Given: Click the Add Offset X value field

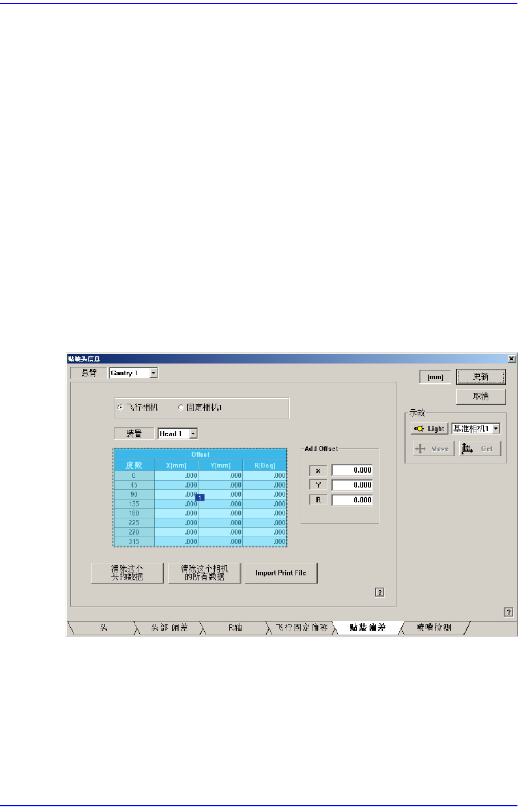Looking at the screenshot, I should [352, 470].
